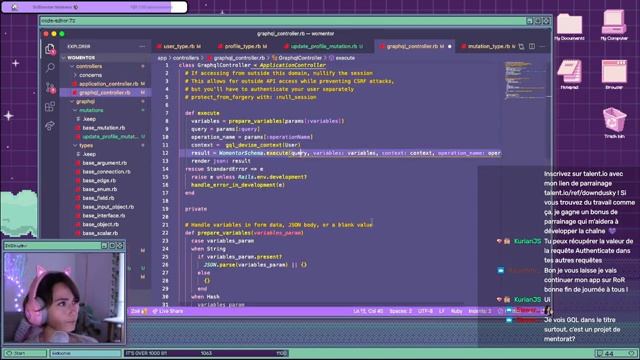Open the Browser desktop icon
The height and width of the screenshot is (360, 640).
[614, 74]
